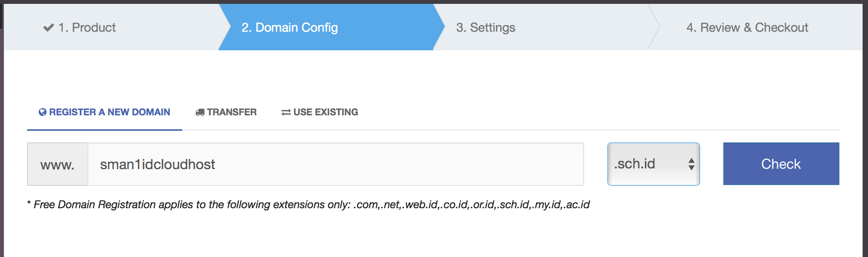Click the up-down arrows on extension selector
This screenshot has height=257, width=868.
click(x=691, y=164)
